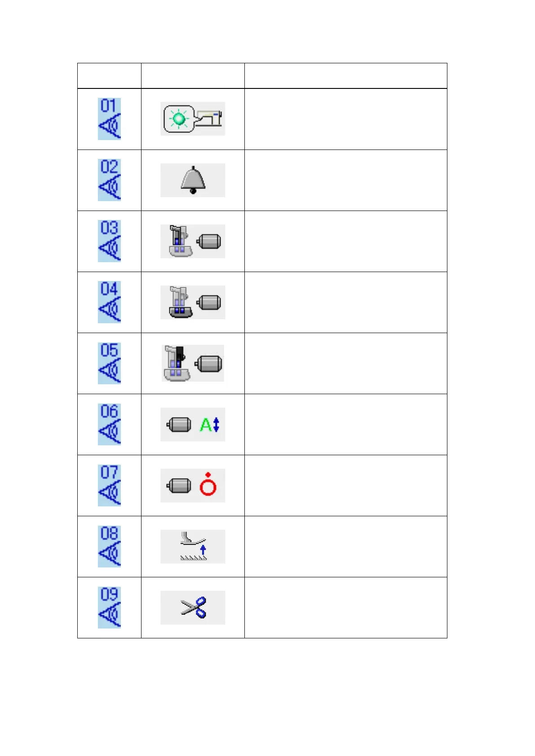
Task: Click the black-bar presser motor icon in row 05
Action: click(193, 363)
